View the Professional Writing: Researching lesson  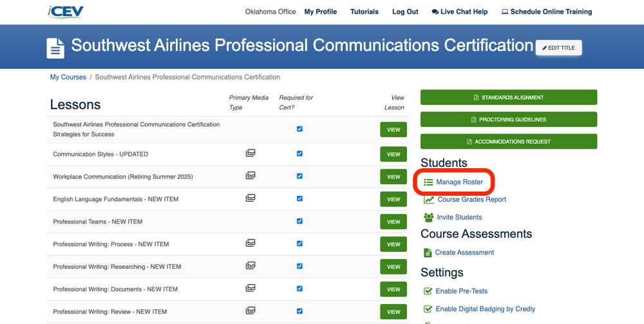coord(393,267)
